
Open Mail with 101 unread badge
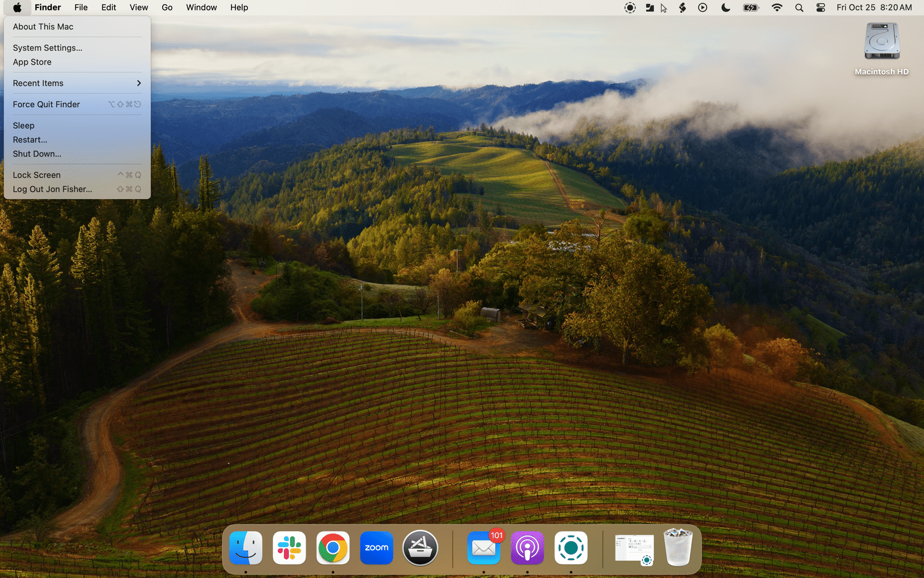(484, 548)
